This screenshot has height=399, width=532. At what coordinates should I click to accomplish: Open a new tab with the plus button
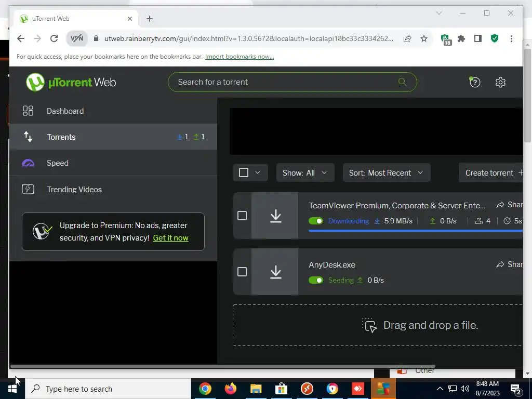[x=150, y=19]
